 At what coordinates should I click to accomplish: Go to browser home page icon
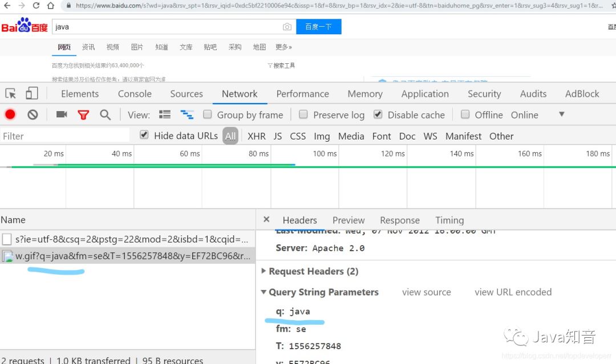[x=51, y=6]
